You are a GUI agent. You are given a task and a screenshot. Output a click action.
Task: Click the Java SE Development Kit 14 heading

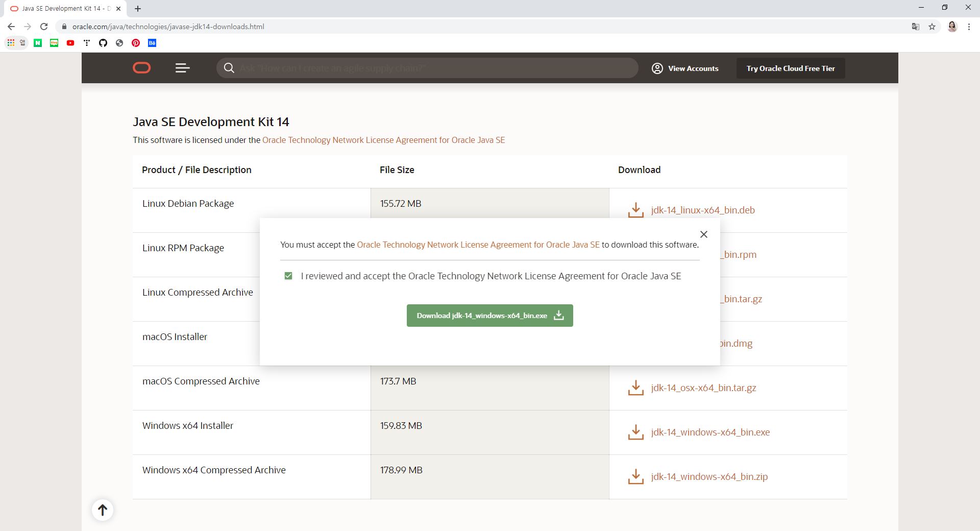[x=211, y=122]
